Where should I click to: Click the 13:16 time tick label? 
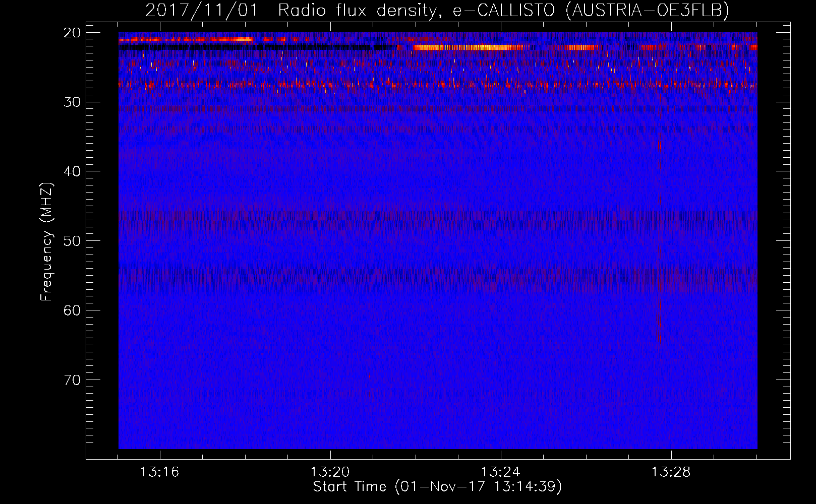point(159,472)
